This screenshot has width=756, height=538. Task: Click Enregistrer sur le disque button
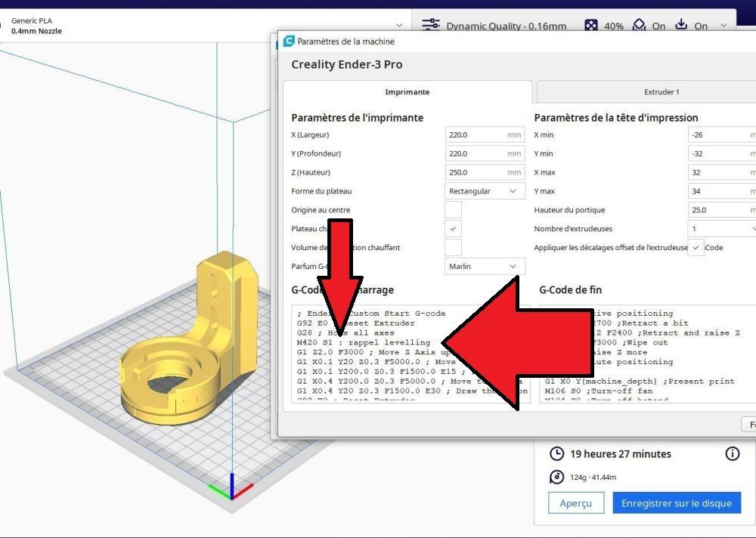point(677,502)
